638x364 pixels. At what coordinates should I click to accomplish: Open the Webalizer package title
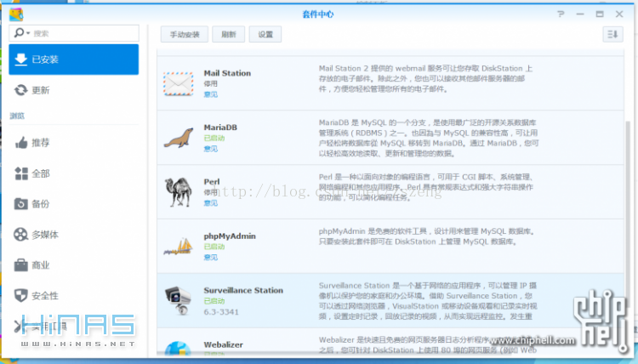coord(223,344)
